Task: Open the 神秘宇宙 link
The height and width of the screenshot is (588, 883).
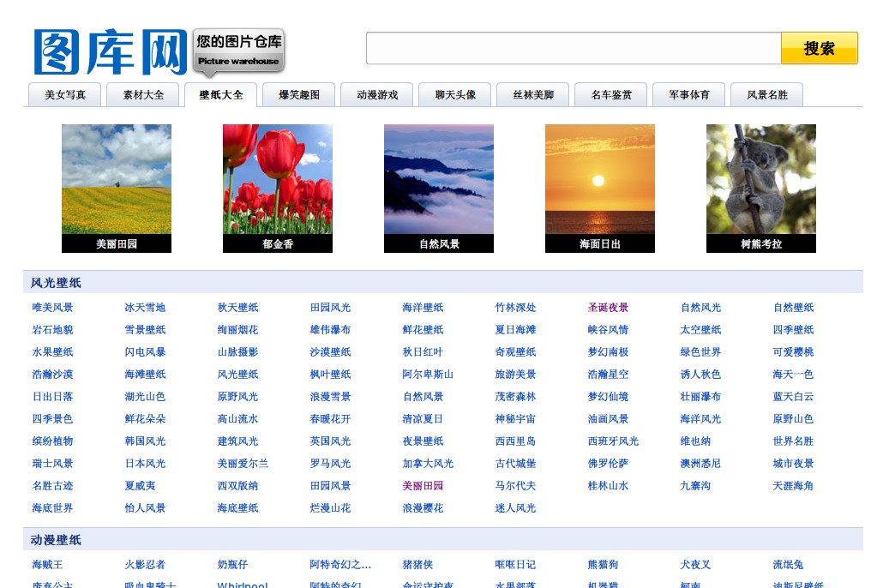Action: click(515, 419)
